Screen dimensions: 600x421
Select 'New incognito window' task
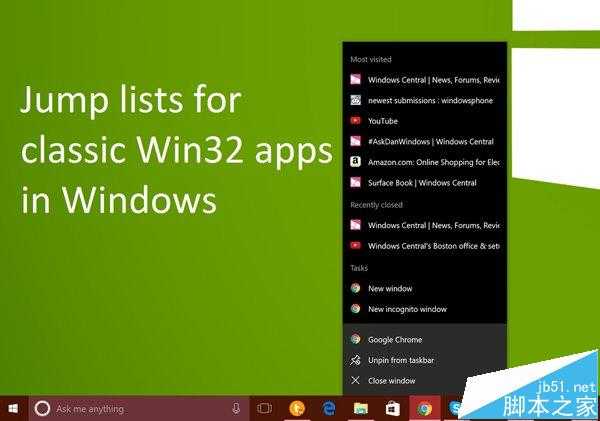pyautogui.click(x=425, y=309)
